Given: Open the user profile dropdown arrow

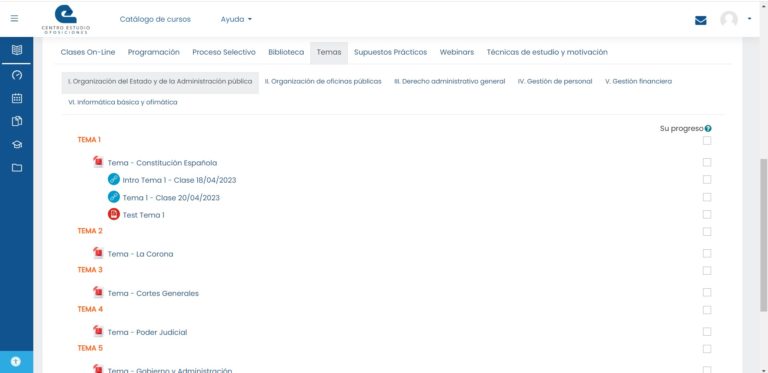Looking at the screenshot, I should click(749, 19).
